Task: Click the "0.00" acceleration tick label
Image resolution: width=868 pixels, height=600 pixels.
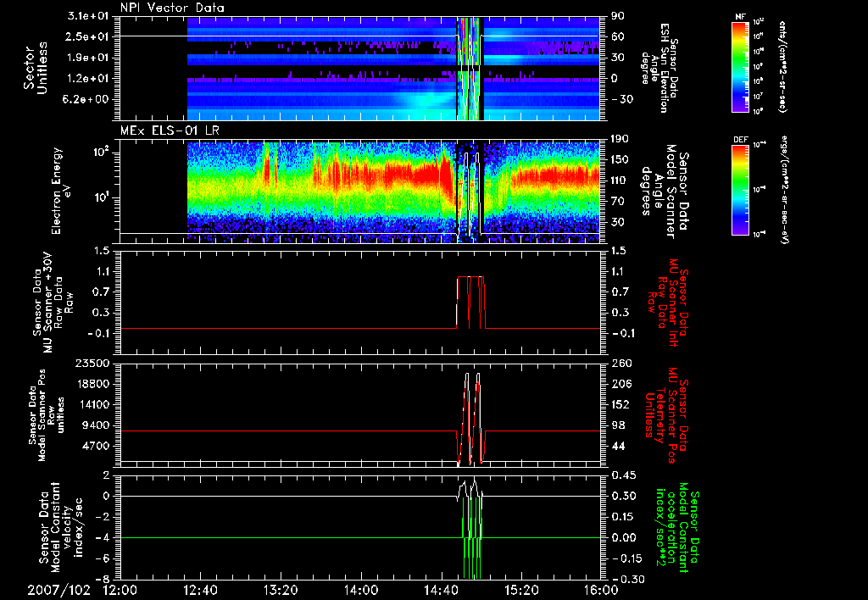Action: click(x=624, y=538)
